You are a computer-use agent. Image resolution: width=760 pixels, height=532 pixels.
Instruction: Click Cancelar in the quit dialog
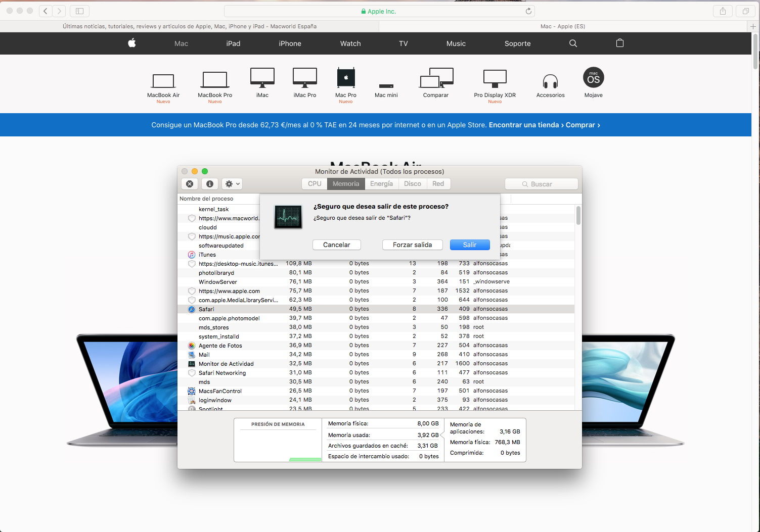pyautogui.click(x=337, y=245)
